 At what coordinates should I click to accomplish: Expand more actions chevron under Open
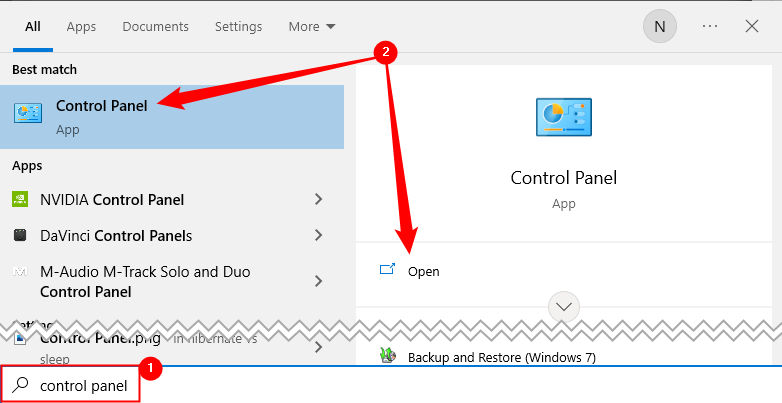coord(564,307)
